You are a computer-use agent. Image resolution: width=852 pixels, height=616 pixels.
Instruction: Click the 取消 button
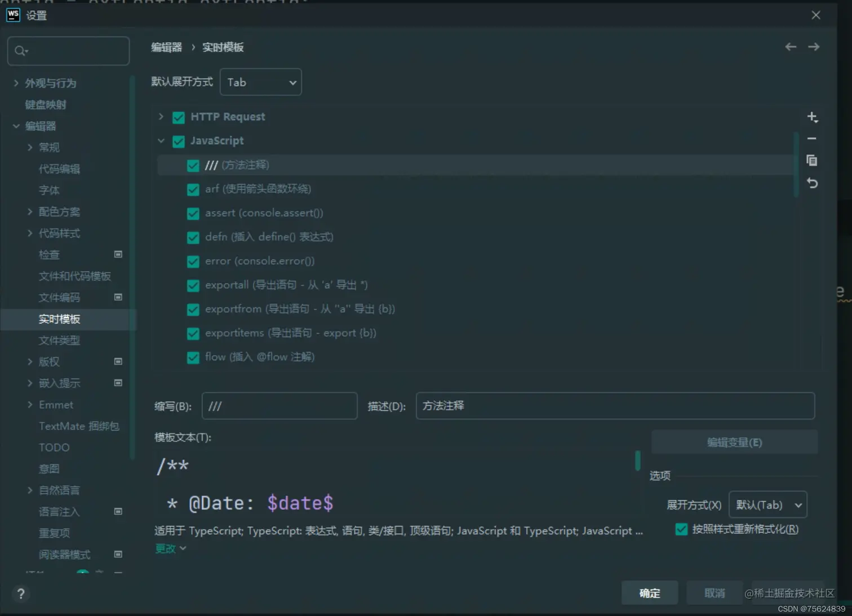[715, 593]
